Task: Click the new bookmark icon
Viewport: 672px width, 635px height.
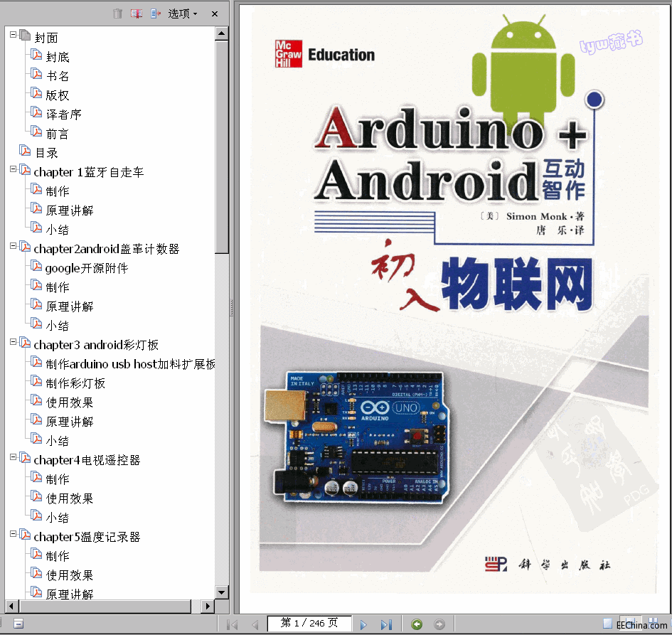Action: pos(137,14)
